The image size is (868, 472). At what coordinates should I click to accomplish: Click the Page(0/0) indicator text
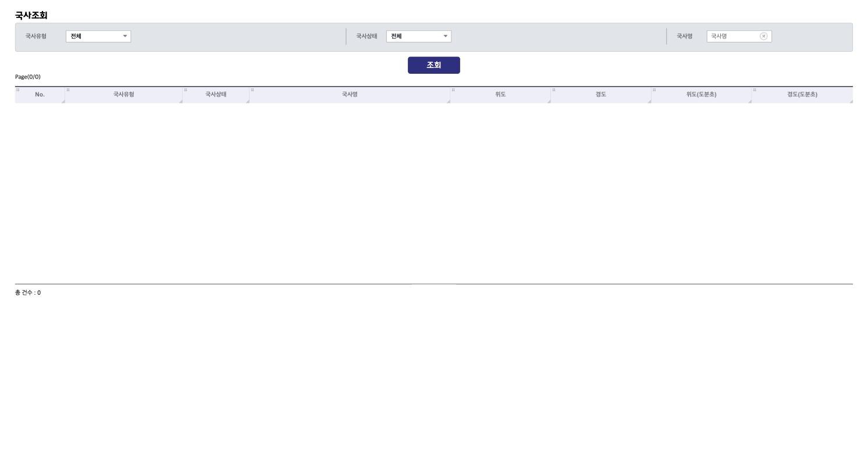pyautogui.click(x=28, y=77)
